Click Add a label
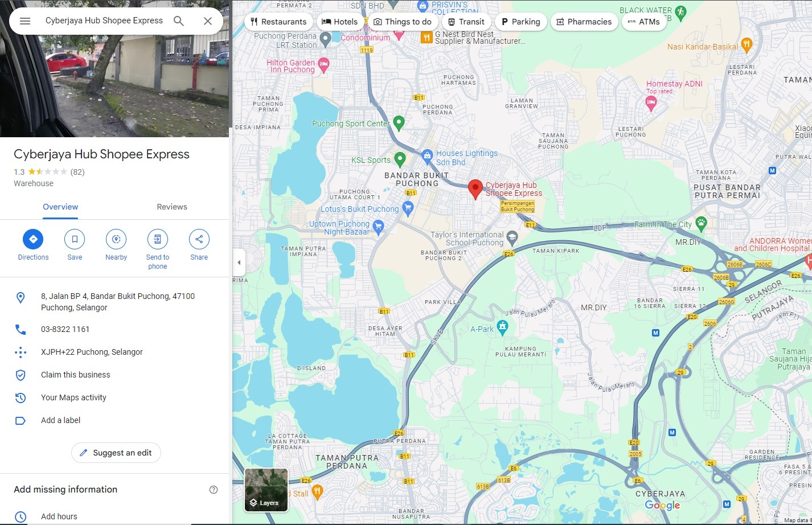812x525 pixels. coord(60,420)
